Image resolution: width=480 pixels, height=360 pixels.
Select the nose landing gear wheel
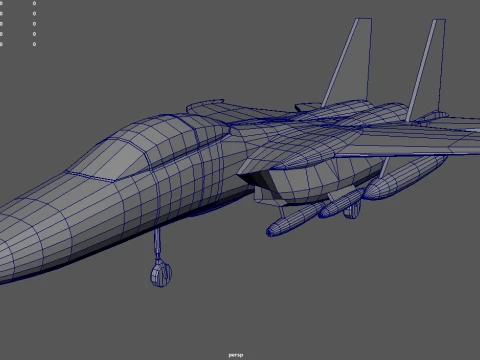pos(161,274)
